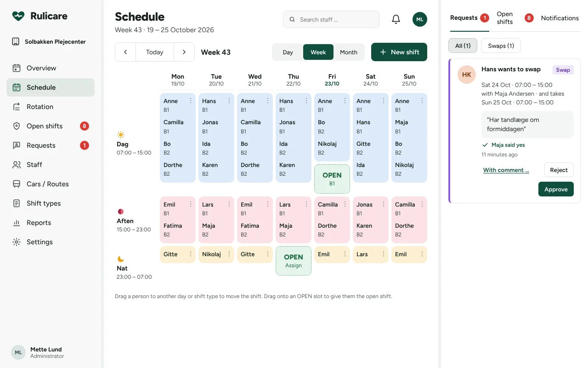
Task: Open kebab menu on Sunday Dag shift
Action: click(422, 101)
